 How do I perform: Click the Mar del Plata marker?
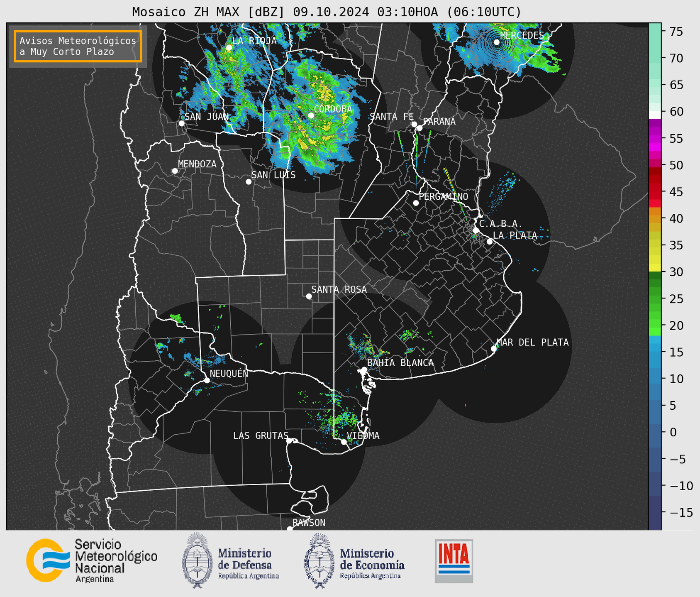[494, 349]
